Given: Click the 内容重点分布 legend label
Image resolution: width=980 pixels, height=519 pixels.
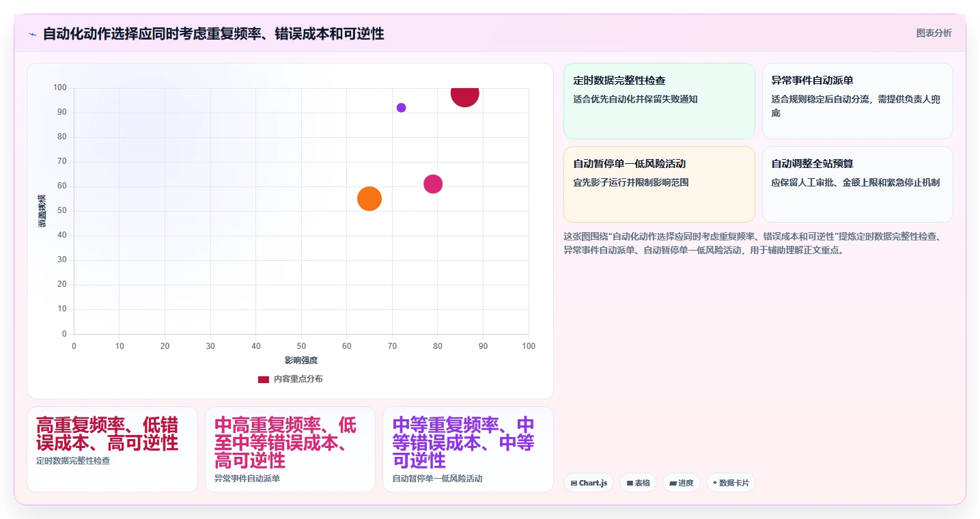Looking at the screenshot, I should [298, 379].
